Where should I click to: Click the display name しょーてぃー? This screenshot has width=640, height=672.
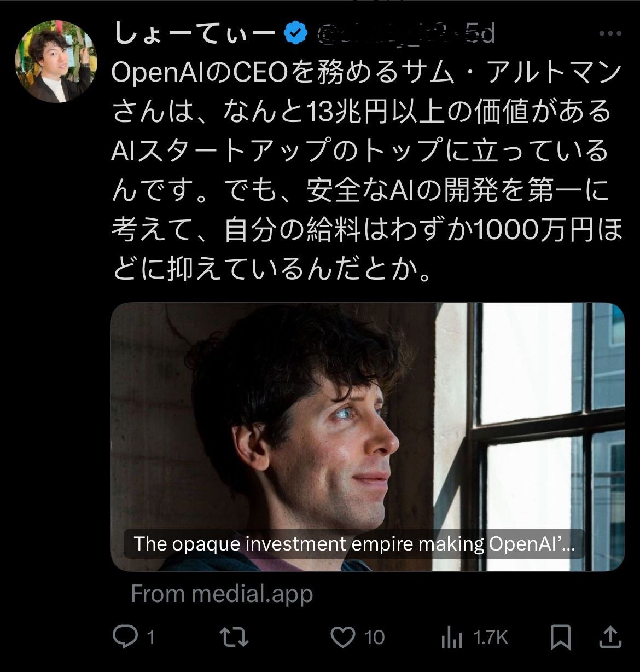[194, 34]
